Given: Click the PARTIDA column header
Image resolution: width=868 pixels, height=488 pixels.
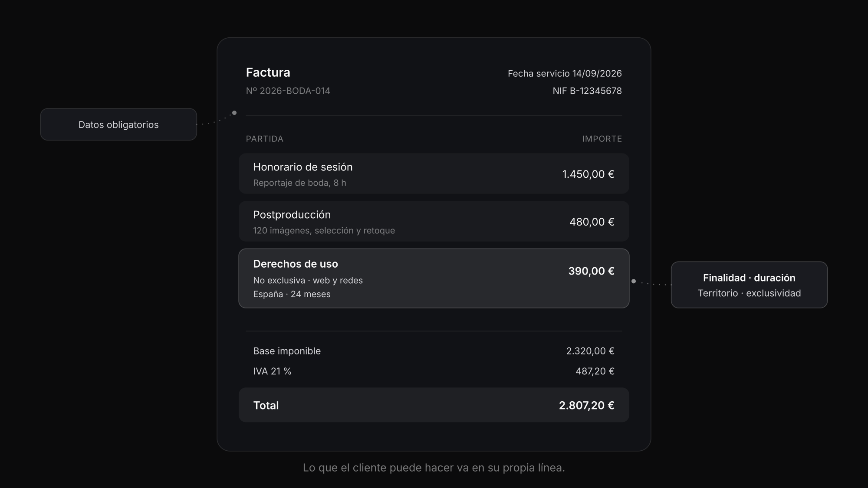Looking at the screenshot, I should coord(265,139).
